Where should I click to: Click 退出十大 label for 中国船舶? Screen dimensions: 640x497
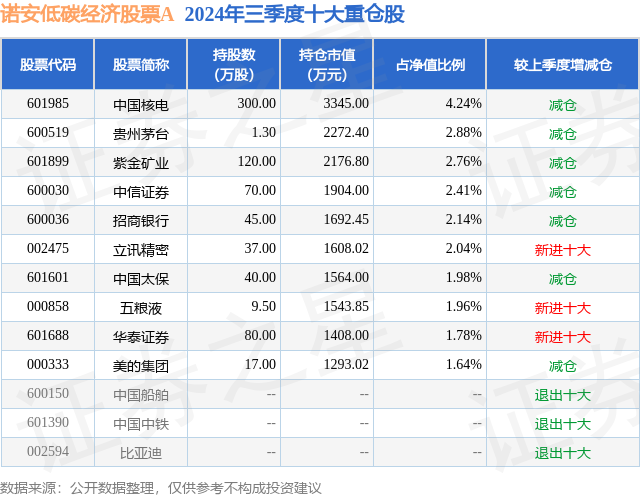point(563,394)
